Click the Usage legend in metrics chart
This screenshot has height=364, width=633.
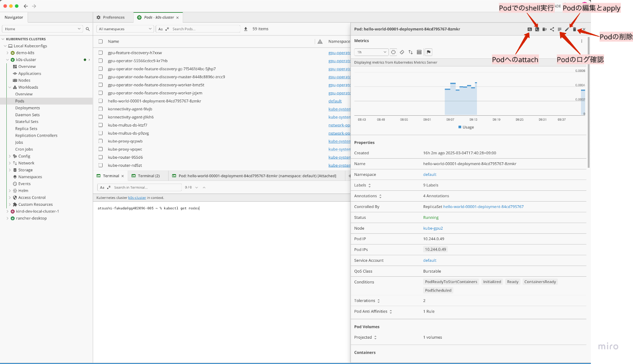pos(466,127)
